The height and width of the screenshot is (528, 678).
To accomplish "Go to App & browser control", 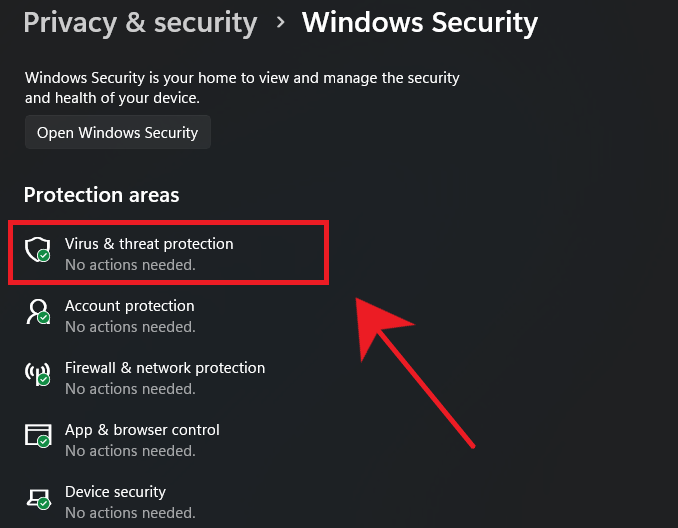I will [142, 430].
